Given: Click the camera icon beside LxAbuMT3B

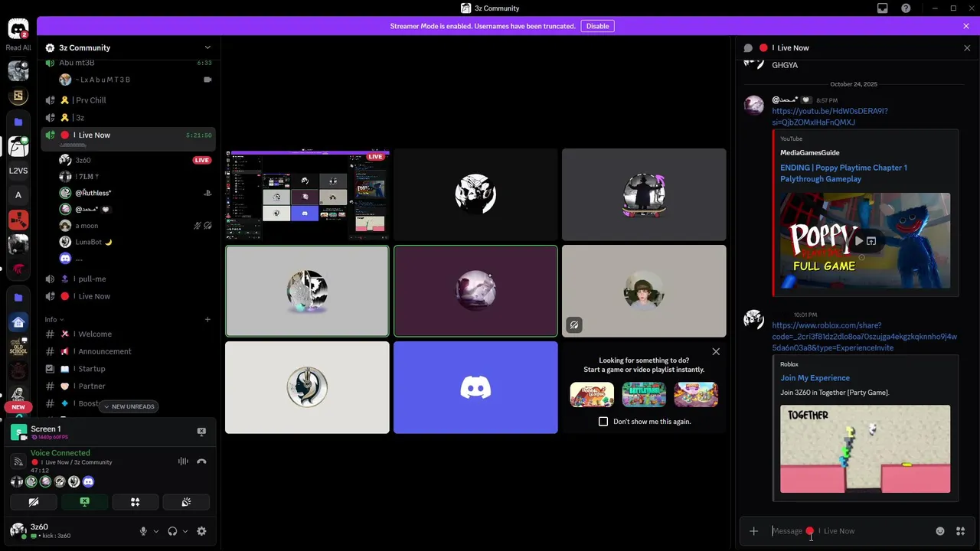Looking at the screenshot, I should coord(207,80).
